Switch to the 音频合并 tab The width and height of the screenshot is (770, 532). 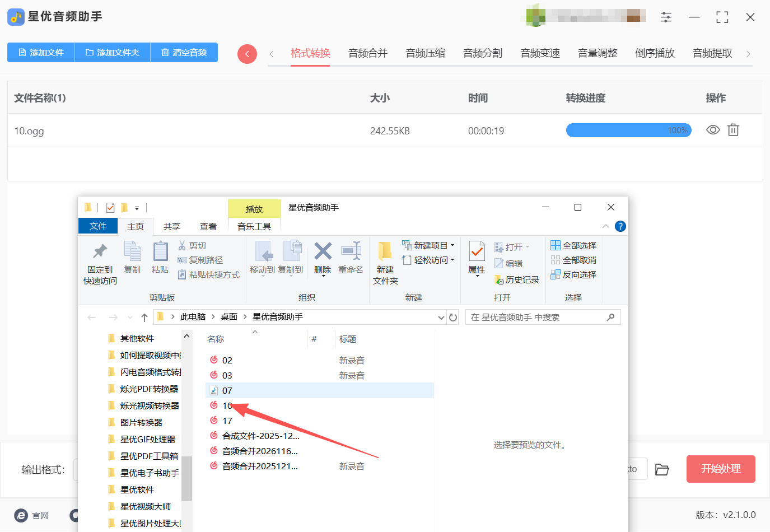tap(368, 53)
